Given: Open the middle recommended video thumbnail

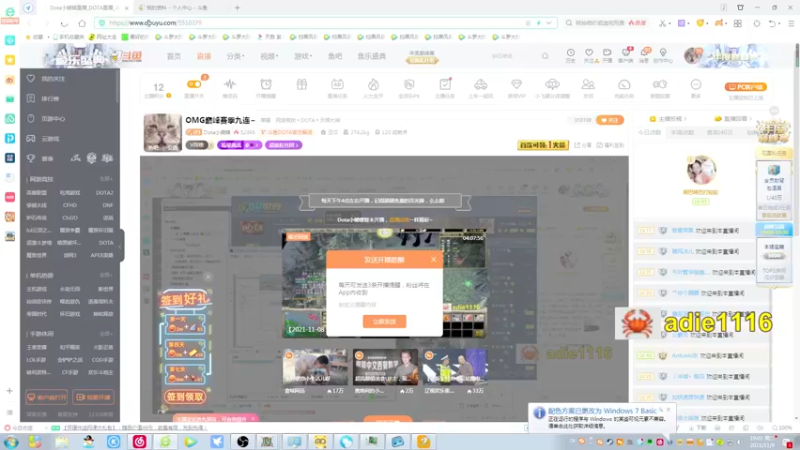Looking at the screenshot, I should click(x=385, y=367).
